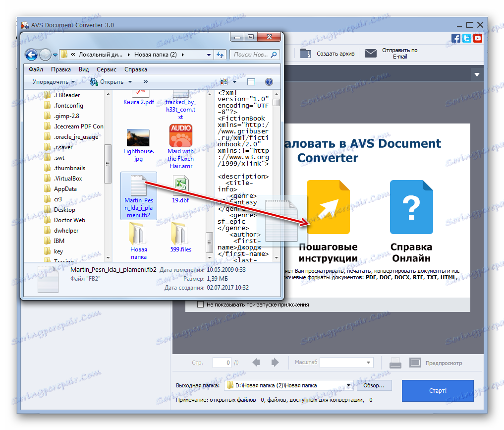The height and width of the screenshot is (430, 504).
Task: Open the Сервис menu
Action: (x=107, y=69)
